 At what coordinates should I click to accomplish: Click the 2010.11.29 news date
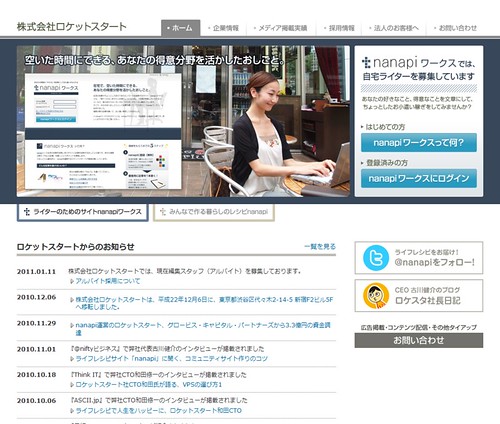tap(36, 323)
